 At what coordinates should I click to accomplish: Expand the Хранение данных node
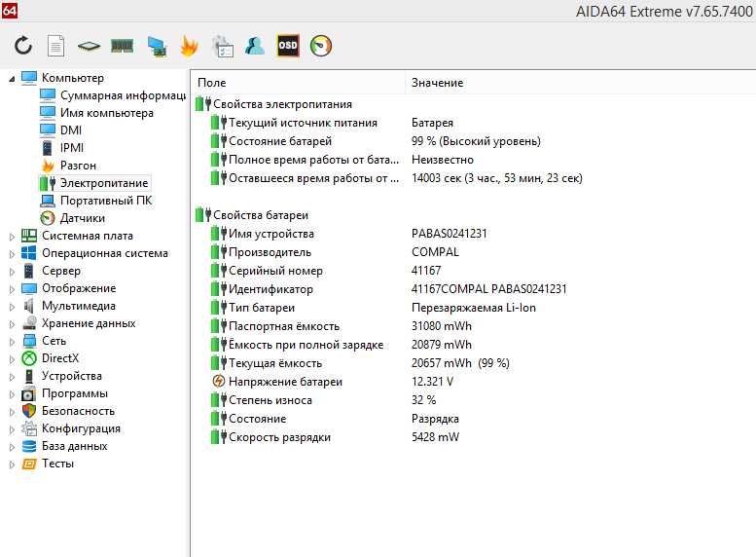click(12, 324)
